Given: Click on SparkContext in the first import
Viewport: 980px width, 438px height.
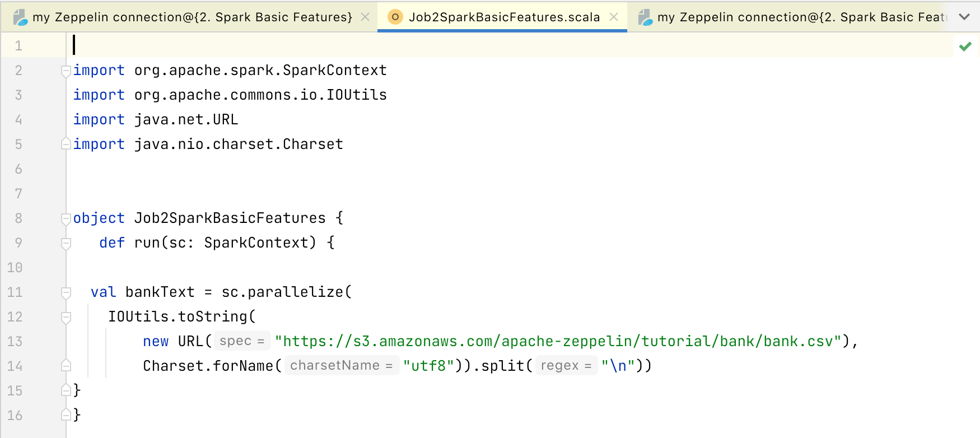Looking at the screenshot, I should tap(335, 70).
